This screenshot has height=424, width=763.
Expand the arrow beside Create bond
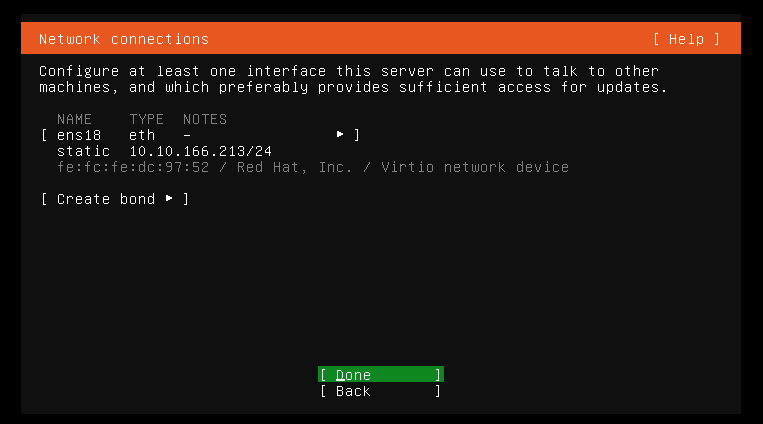(x=169, y=198)
